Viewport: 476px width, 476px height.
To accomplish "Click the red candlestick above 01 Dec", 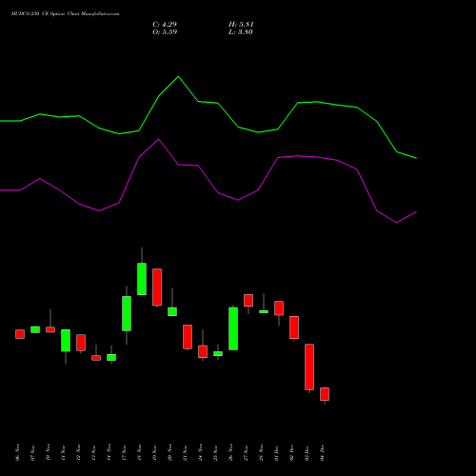I will click(x=279, y=308).
